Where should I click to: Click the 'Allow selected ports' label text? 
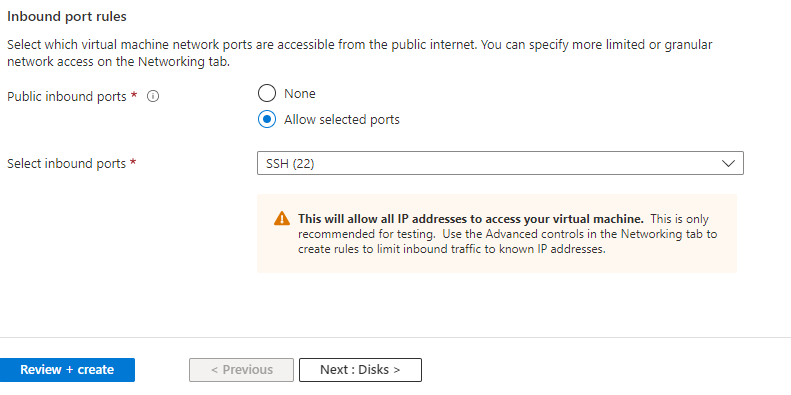click(342, 120)
